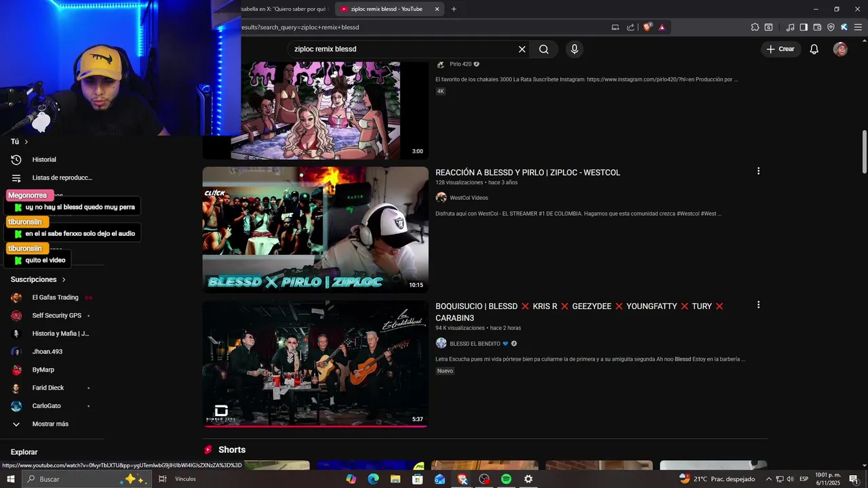Image resolution: width=868 pixels, height=488 pixels.
Task: Clear the YouTube search box
Action: 522,49
